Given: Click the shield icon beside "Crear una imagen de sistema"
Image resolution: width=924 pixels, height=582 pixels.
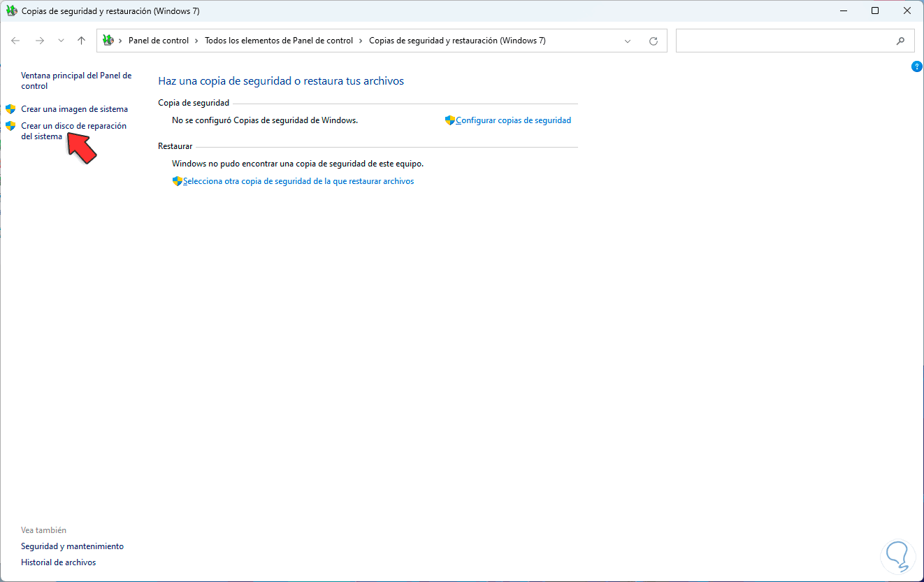Looking at the screenshot, I should coord(10,109).
